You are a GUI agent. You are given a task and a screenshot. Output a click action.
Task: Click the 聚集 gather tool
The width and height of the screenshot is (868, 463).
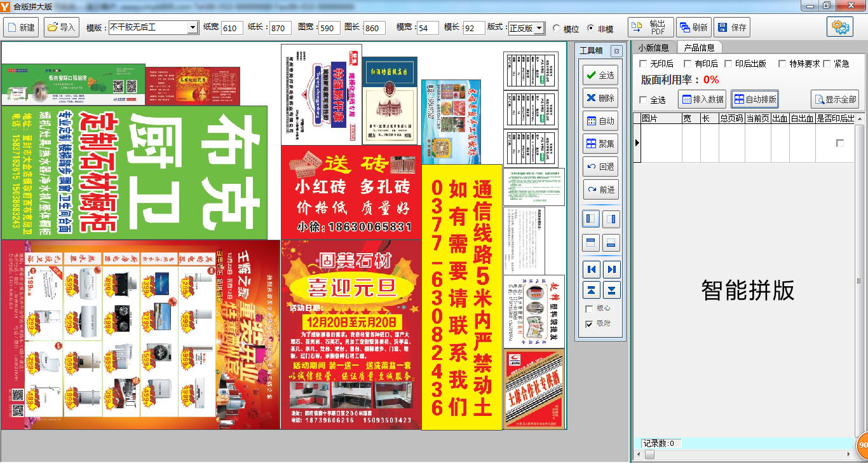pos(600,144)
